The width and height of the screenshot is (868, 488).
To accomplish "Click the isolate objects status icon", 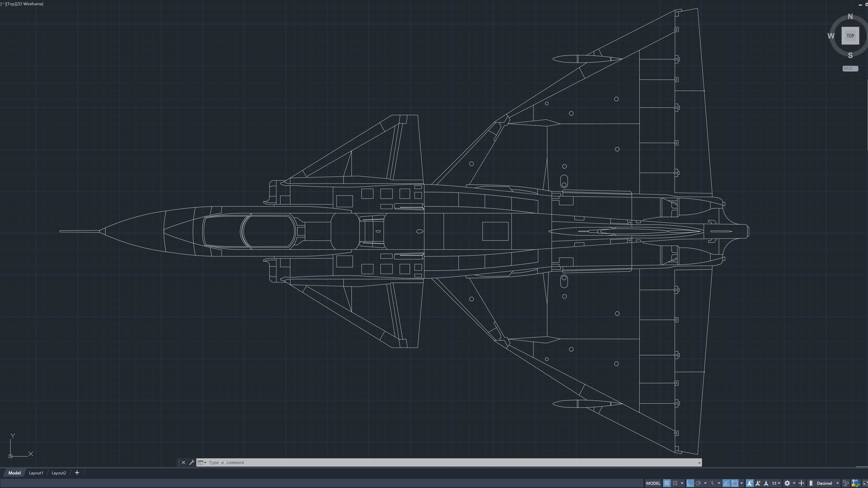I will point(856,483).
